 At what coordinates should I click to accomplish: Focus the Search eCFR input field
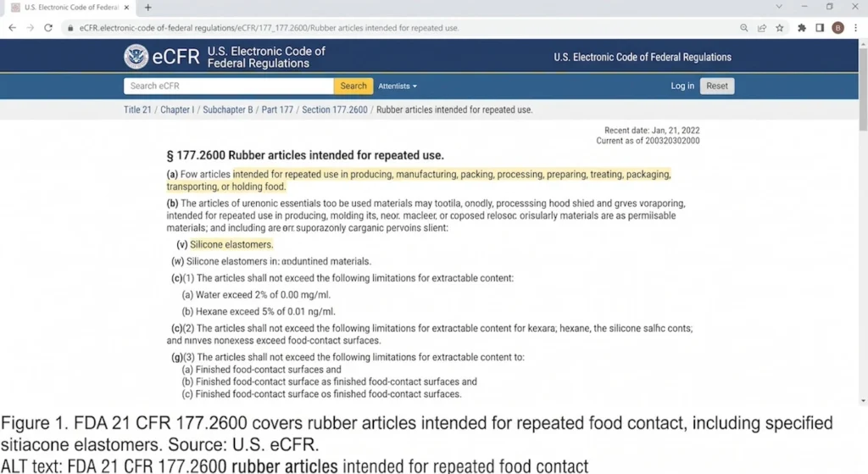pos(229,86)
